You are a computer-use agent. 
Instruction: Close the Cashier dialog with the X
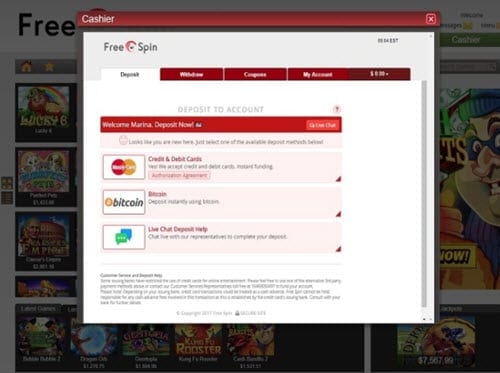(x=431, y=19)
